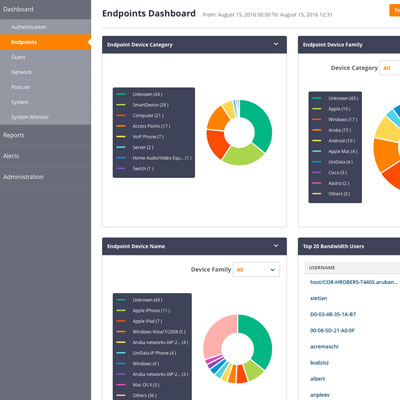Screen dimensions: 400x400
Task: Open bandwidth user anpleev
Action: [x=320, y=395]
